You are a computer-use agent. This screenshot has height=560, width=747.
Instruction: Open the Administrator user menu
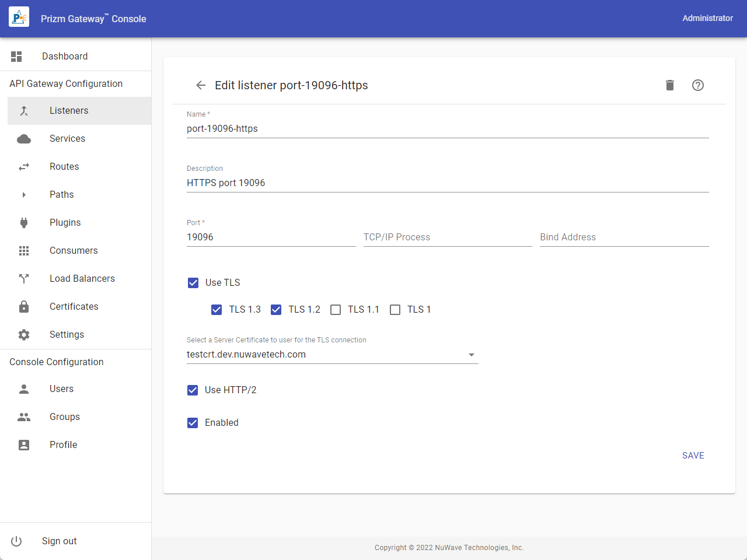click(x=707, y=18)
